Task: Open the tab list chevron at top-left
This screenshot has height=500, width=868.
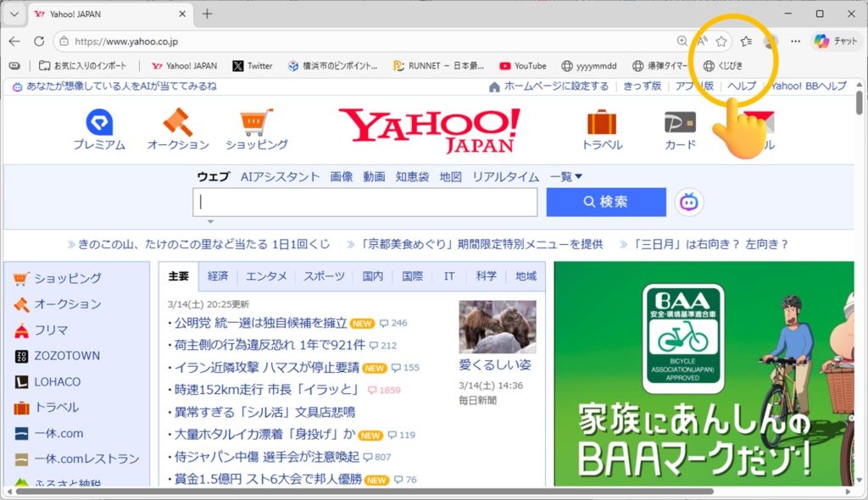Action: pos(14,14)
